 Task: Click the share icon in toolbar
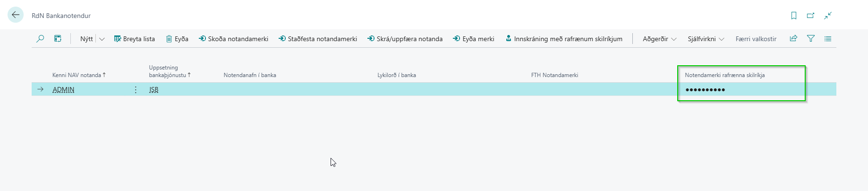pyautogui.click(x=793, y=39)
